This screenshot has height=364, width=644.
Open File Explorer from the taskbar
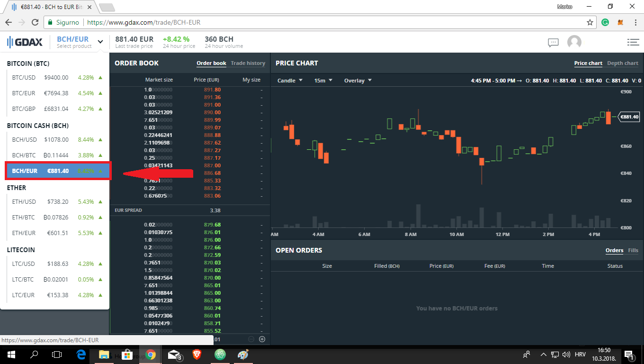point(104,355)
